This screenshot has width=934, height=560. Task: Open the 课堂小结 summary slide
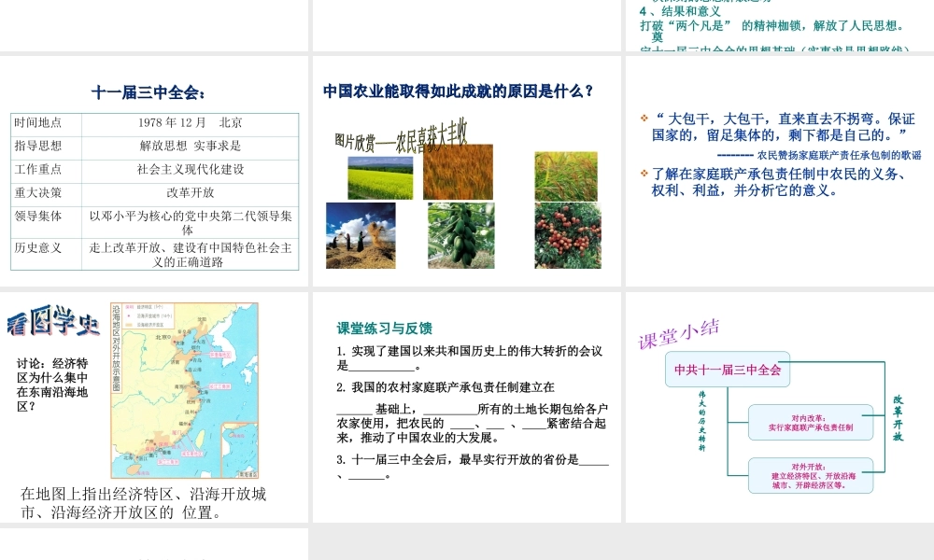coord(780,408)
